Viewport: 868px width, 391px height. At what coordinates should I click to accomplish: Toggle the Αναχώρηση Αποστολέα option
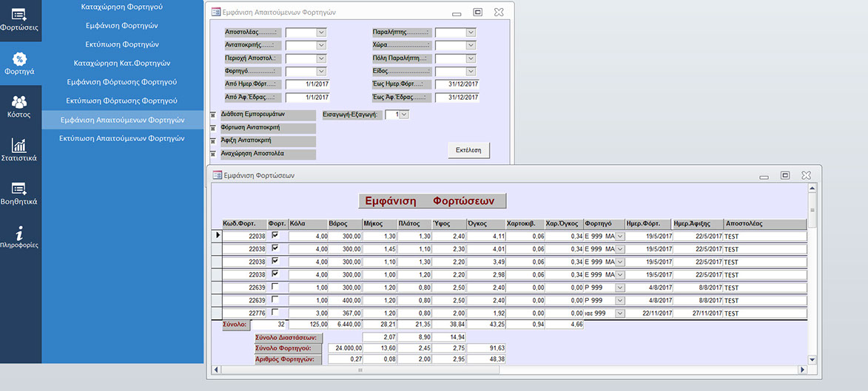click(x=213, y=154)
